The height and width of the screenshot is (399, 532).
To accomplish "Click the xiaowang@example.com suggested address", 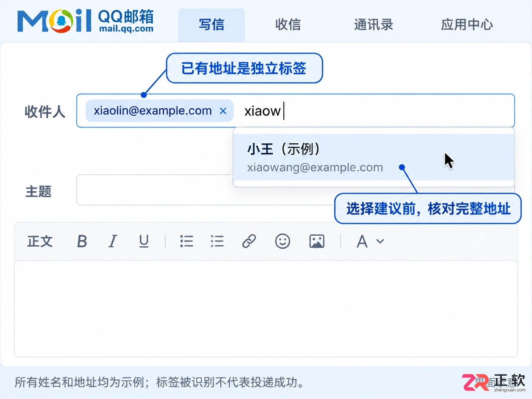I will 315,167.
